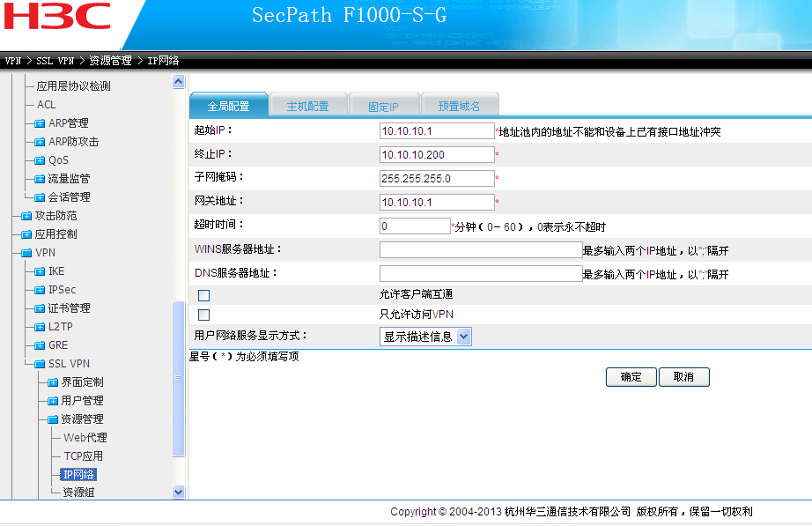The height and width of the screenshot is (526, 812).
Task: Click the L2TP folder icon
Action: pos(40,327)
